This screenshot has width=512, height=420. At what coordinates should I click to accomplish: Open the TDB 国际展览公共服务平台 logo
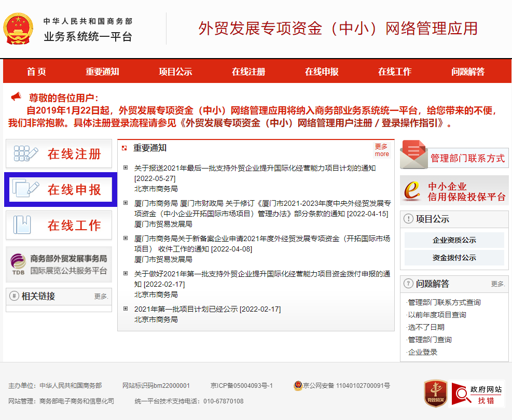(19, 264)
